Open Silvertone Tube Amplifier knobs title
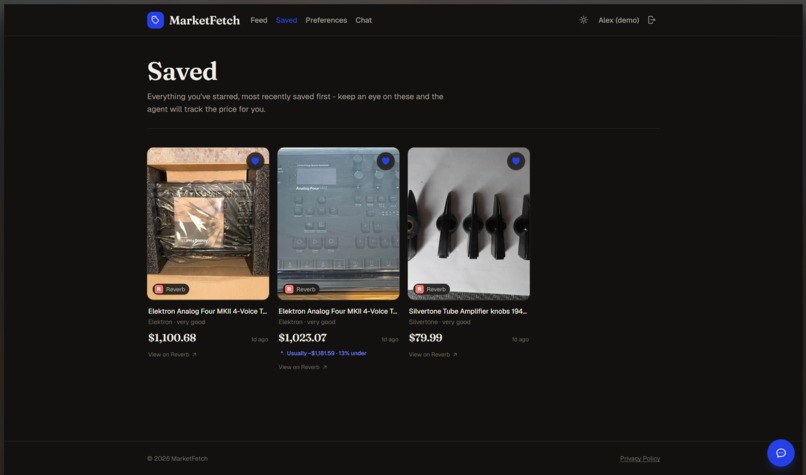 point(468,311)
